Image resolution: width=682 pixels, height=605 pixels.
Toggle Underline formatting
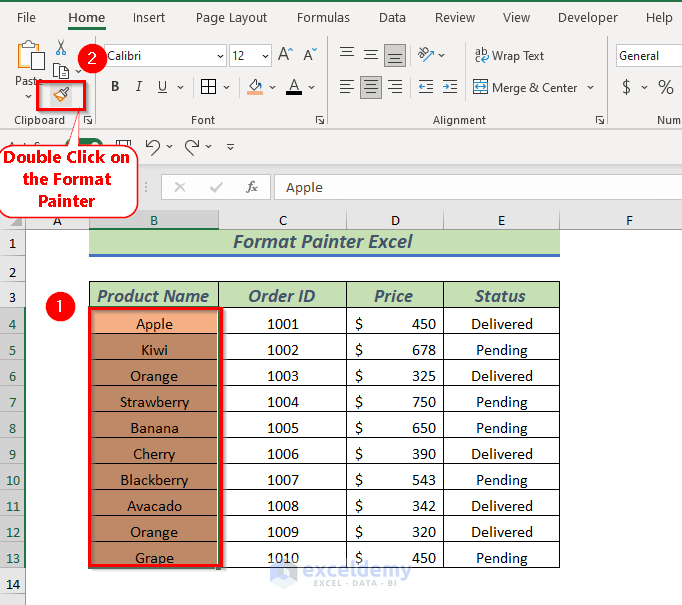(x=162, y=87)
